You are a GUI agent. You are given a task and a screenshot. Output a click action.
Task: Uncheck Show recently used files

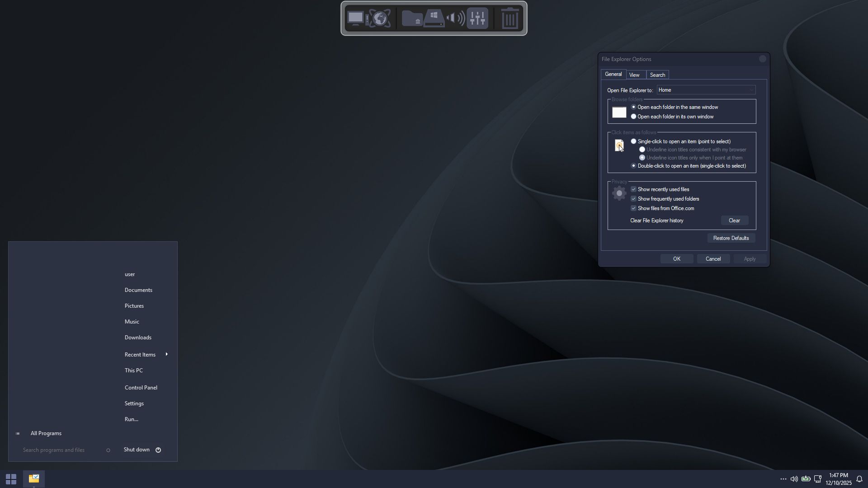pyautogui.click(x=633, y=189)
